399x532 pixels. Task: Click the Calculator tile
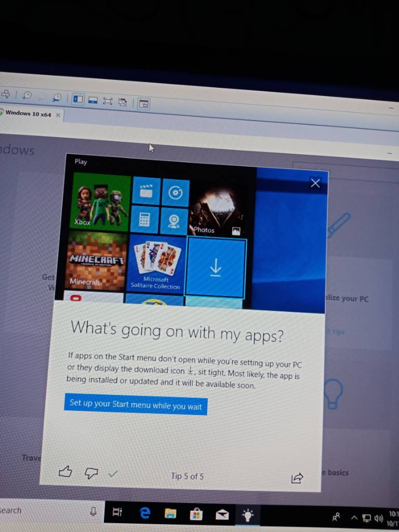[144, 220]
